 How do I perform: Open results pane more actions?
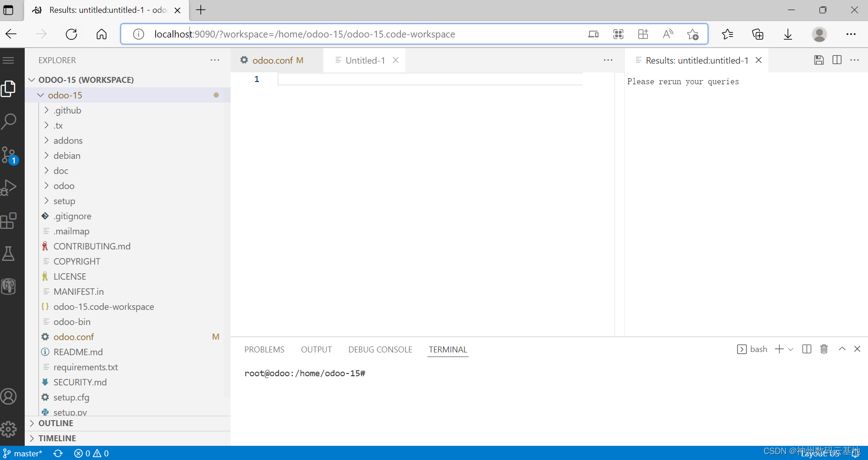point(854,60)
